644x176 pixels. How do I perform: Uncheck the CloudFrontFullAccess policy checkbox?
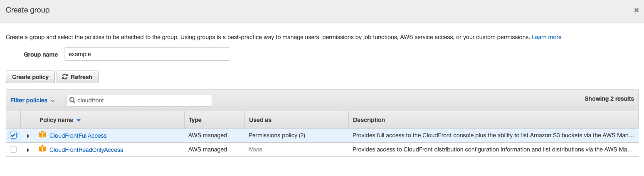click(x=13, y=135)
